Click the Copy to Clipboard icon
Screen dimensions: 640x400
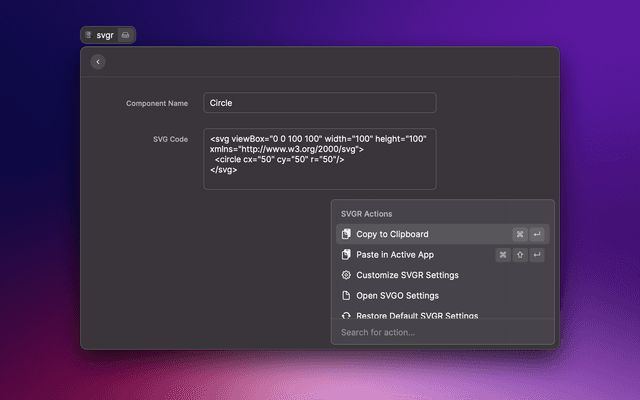coord(346,234)
